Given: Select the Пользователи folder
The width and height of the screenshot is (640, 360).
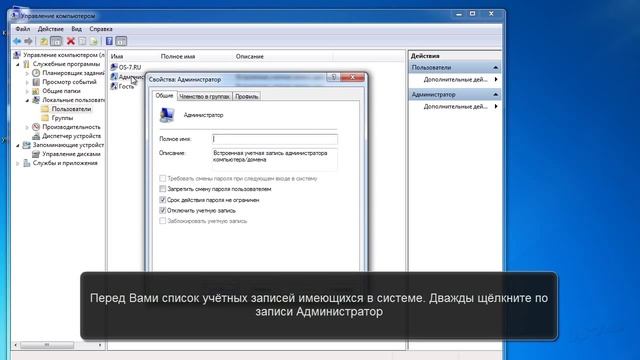Looking at the screenshot, I should pos(67,109).
